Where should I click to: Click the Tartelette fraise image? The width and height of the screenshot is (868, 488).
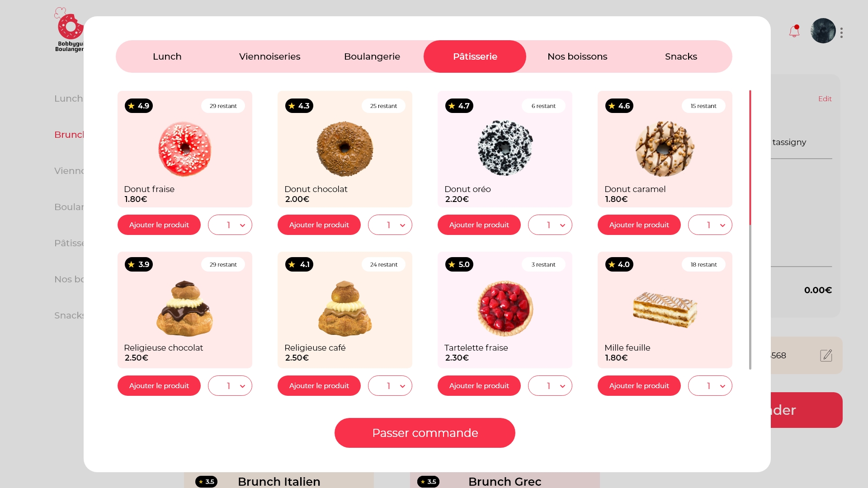(505, 308)
